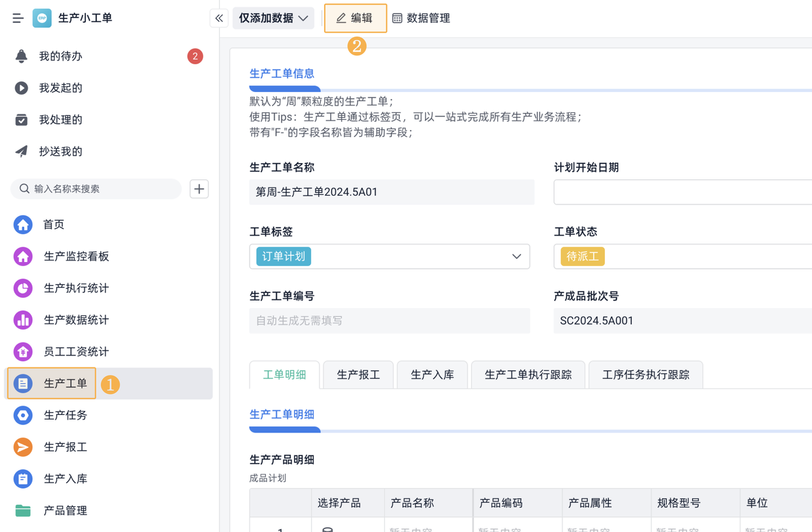The height and width of the screenshot is (532, 812).
Task: Click the plus icon beside search
Action: click(199, 189)
